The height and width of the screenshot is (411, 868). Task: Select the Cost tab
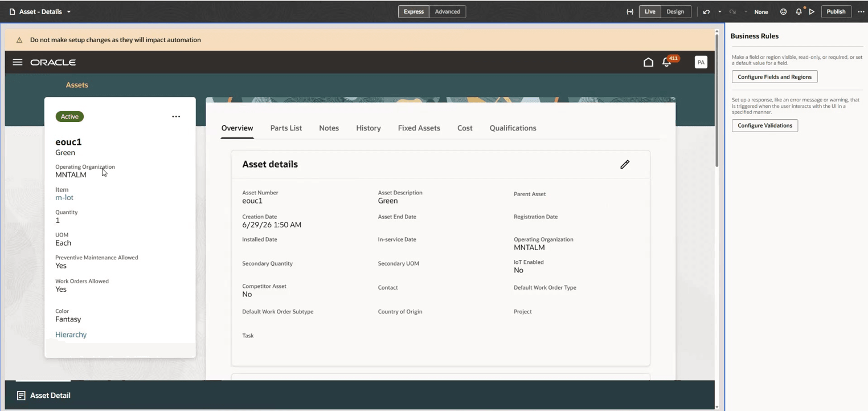coord(465,128)
